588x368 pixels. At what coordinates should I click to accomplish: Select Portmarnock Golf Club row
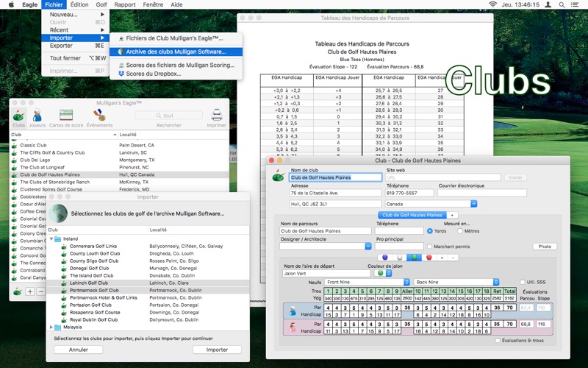(x=148, y=290)
